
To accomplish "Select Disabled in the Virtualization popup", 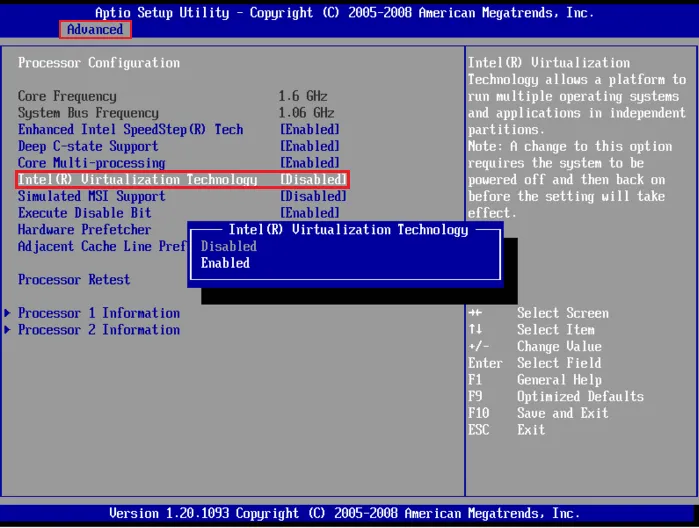I will pos(228,246).
